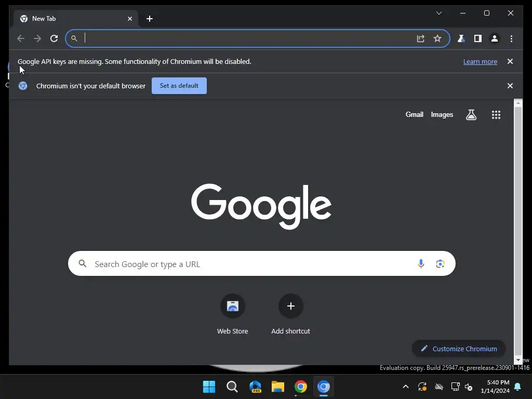Click the Chromium taskbar icon
The height and width of the screenshot is (399, 532).
pyautogui.click(x=324, y=387)
